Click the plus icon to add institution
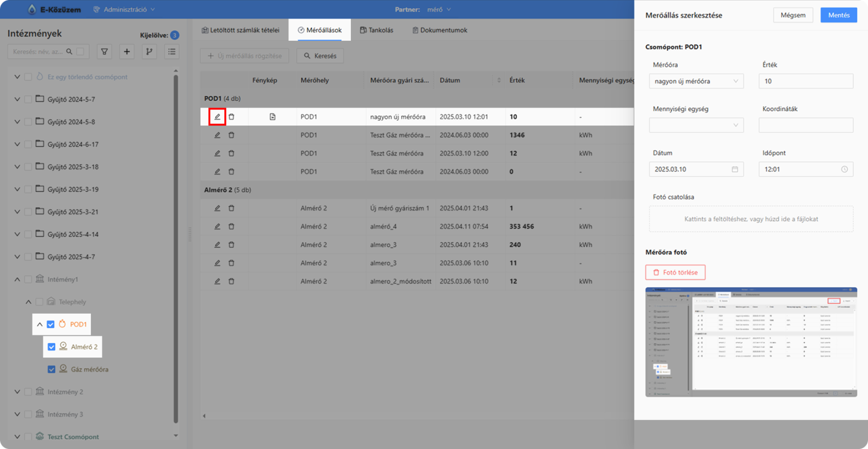This screenshot has height=449, width=868. [x=127, y=52]
